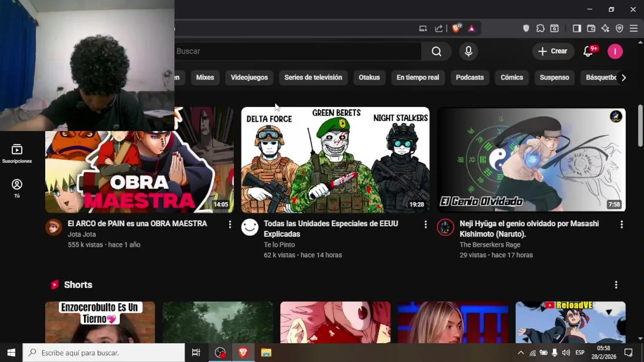
Task: Open the OBS Studio taskbar icon
Action: pyautogui.click(x=220, y=353)
